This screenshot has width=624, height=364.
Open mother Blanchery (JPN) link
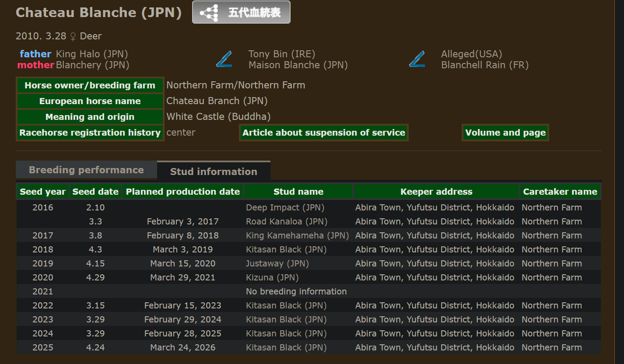(93, 65)
